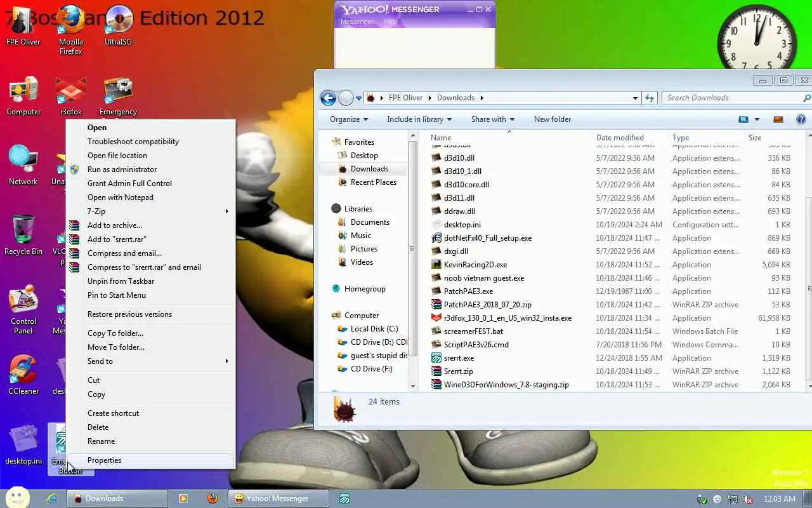Open the Emergency desktop shortcut
Screen dimensions: 812x508
pos(118,97)
